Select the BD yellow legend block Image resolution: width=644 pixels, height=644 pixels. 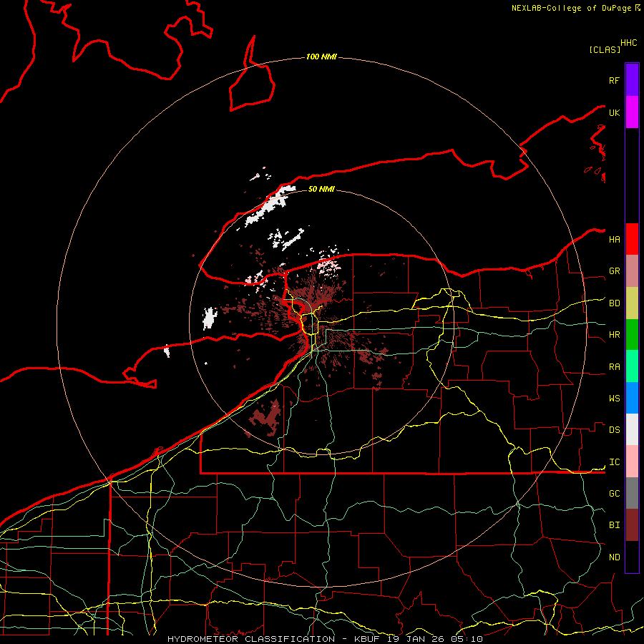(x=632, y=303)
